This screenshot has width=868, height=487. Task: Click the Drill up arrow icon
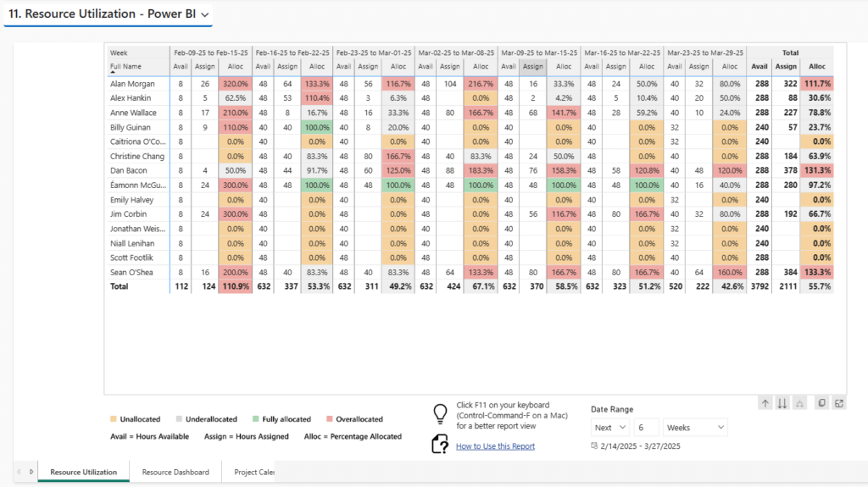(x=765, y=404)
